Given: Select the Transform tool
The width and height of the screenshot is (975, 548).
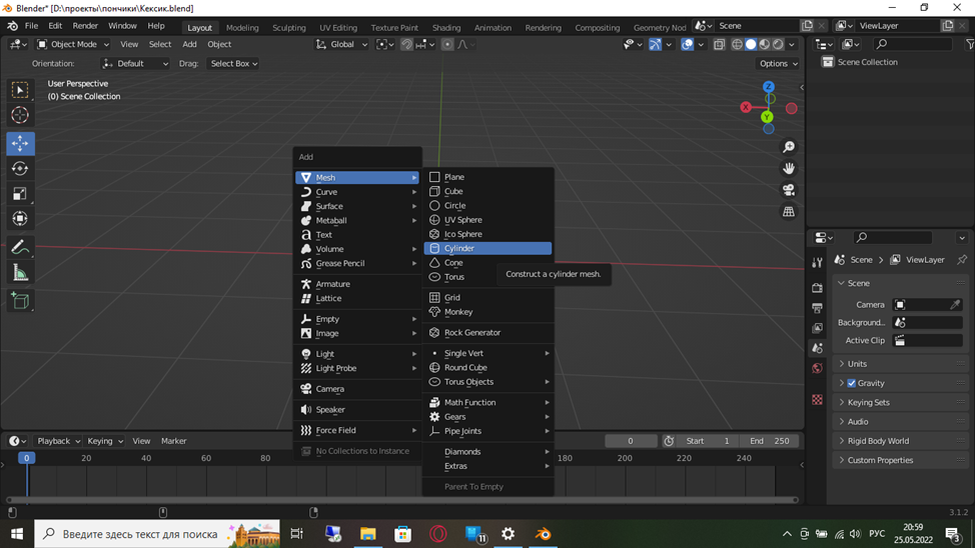Looking at the screenshot, I should pos(20,218).
